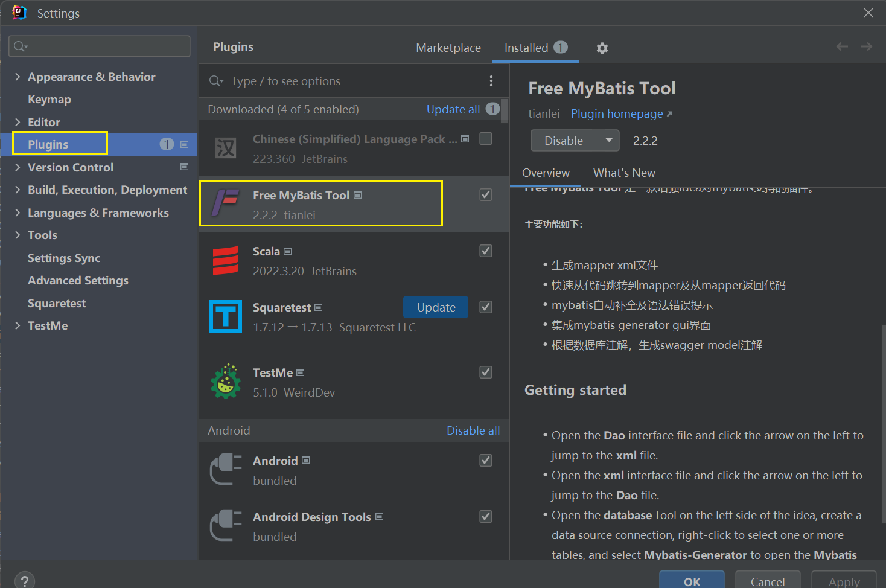Image resolution: width=886 pixels, height=588 pixels.
Task: Select Settings Sync in sidebar
Action: tap(64, 258)
